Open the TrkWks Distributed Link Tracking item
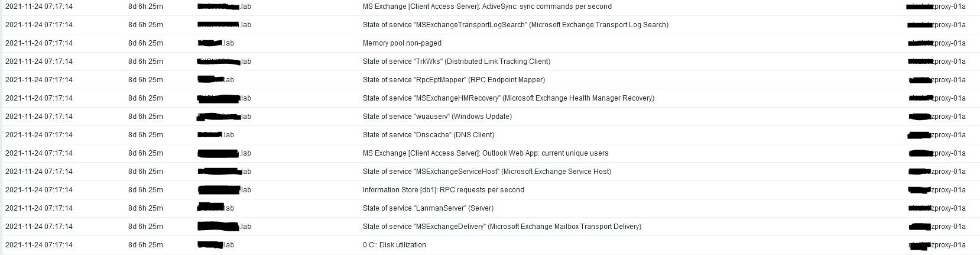This screenshot has height=255, width=980. (x=456, y=62)
